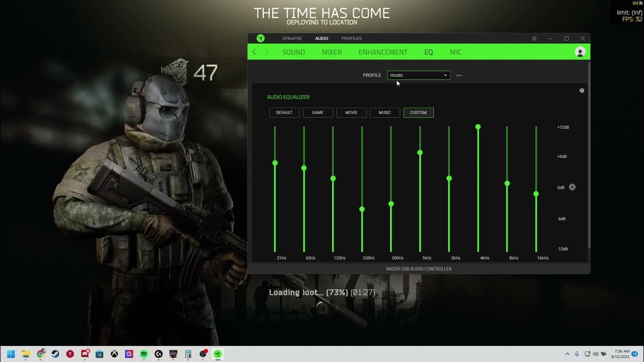Open Calculator from the taskbar

(188, 354)
